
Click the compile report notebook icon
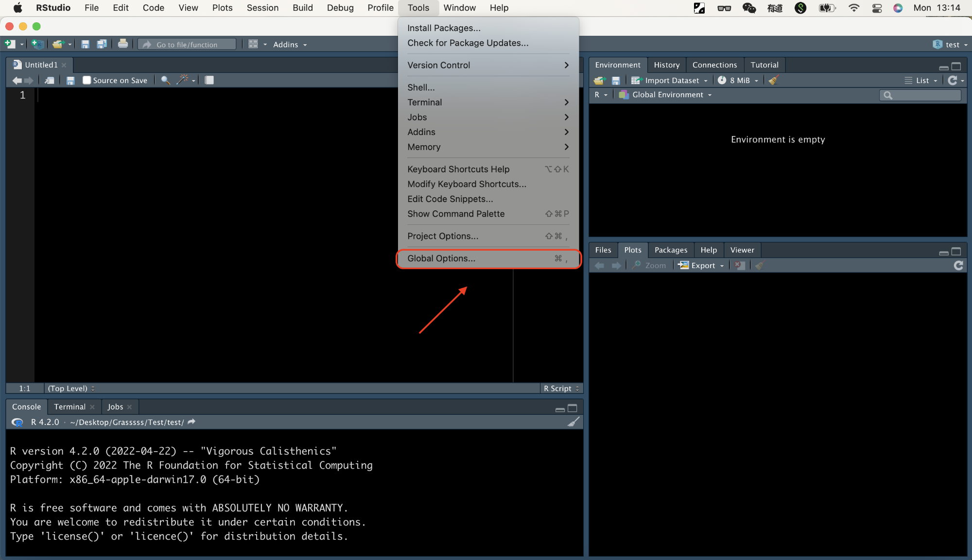(x=209, y=80)
